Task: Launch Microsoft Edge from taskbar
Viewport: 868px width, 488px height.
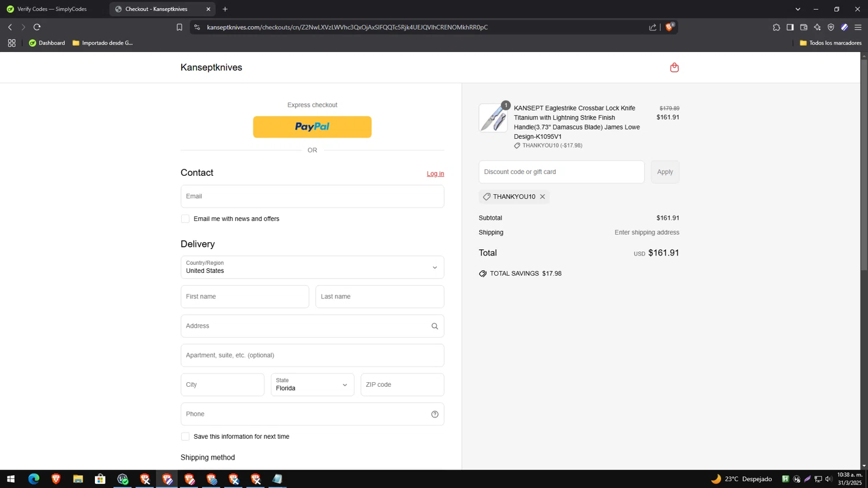Action: coord(34,479)
